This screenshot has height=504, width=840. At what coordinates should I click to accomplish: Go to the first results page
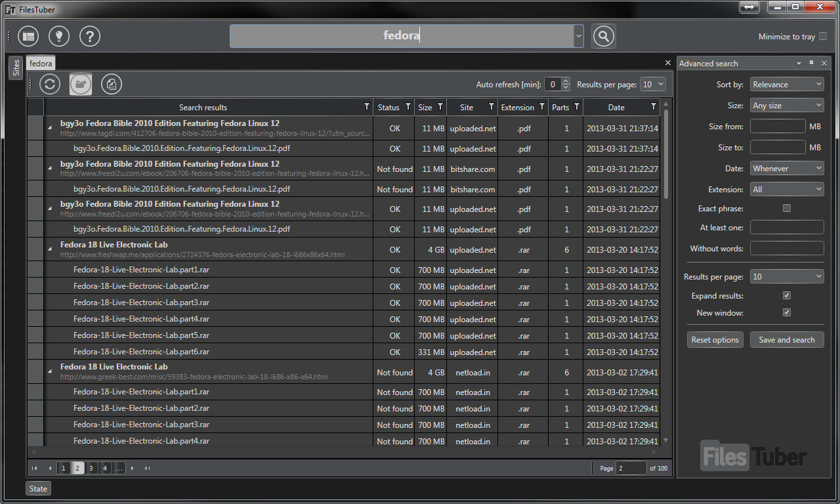click(x=35, y=468)
